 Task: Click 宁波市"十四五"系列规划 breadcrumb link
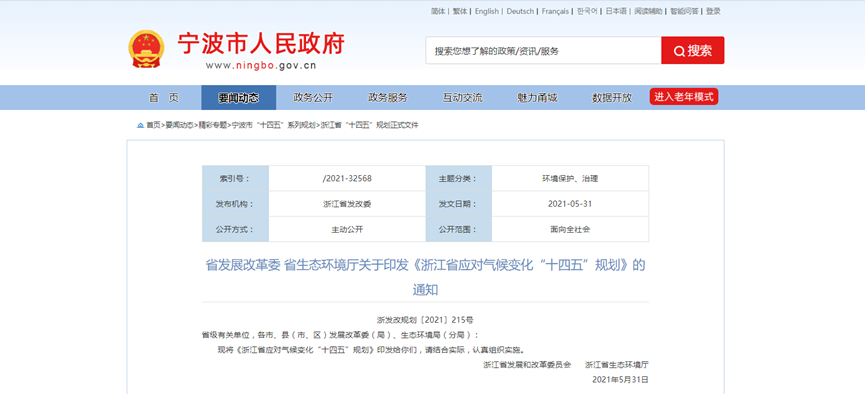273,125
